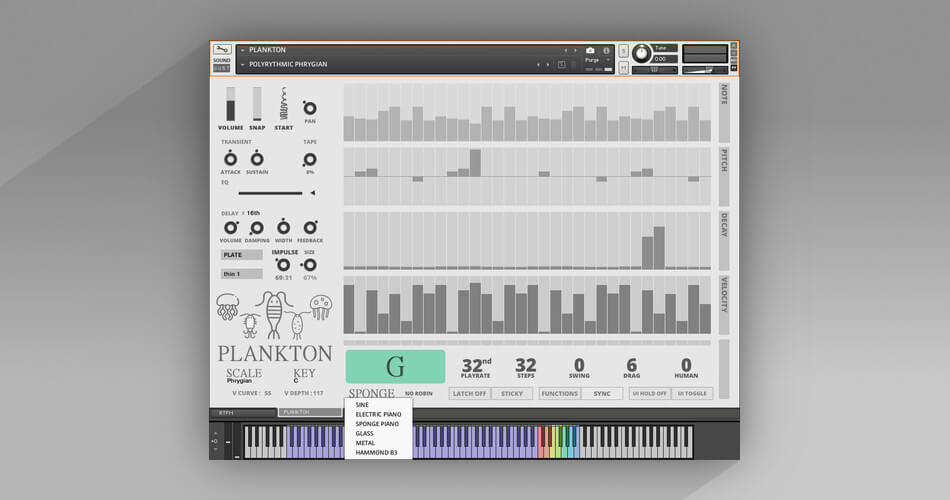The width and height of the screenshot is (950, 500).
Task: Choose METAL from the sound list
Action: click(x=365, y=443)
